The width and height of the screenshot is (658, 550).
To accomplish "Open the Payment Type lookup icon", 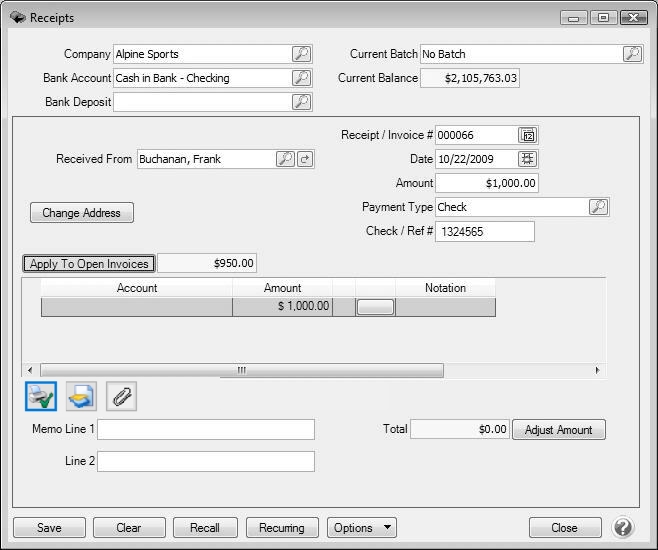I will click(x=597, y=207).
